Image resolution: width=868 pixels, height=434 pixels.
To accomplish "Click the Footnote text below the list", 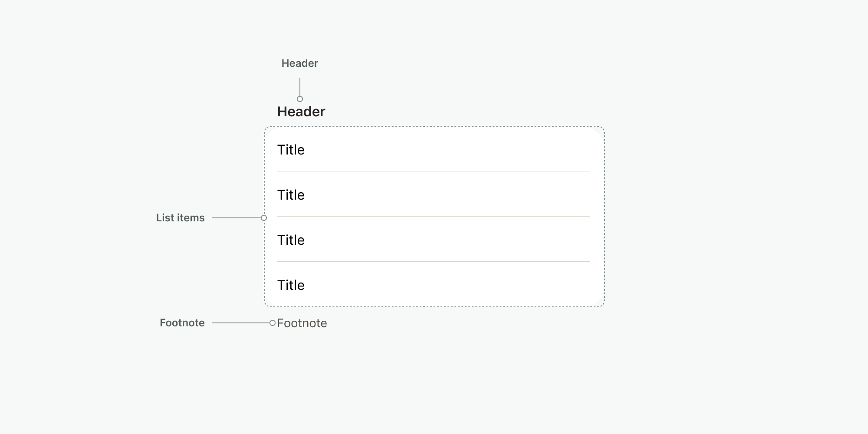I will [302, 323].
